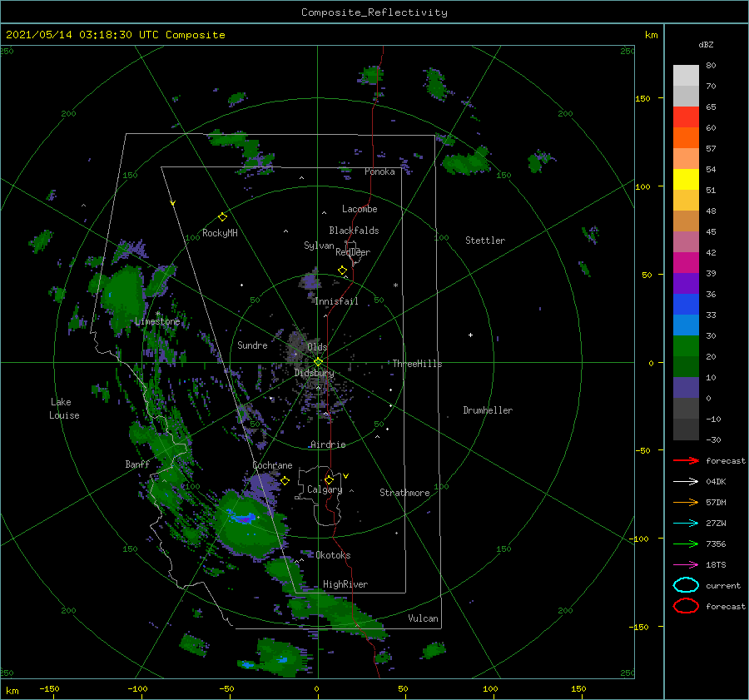
Task: Click the ThreeHills town label
Action: (418, 364)
